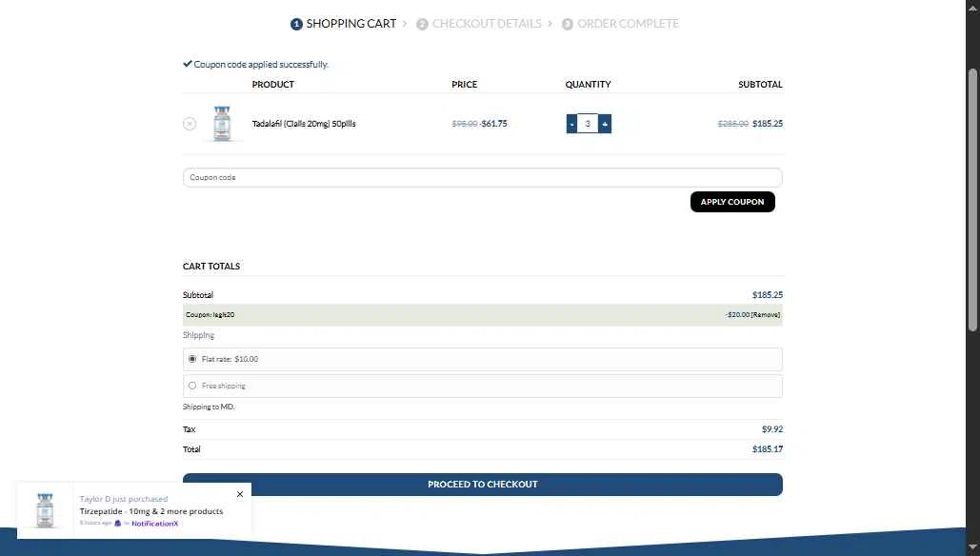980x556 pixels.
Task: Click the bell icon in notification popup
Action: [x=117, y=523]
